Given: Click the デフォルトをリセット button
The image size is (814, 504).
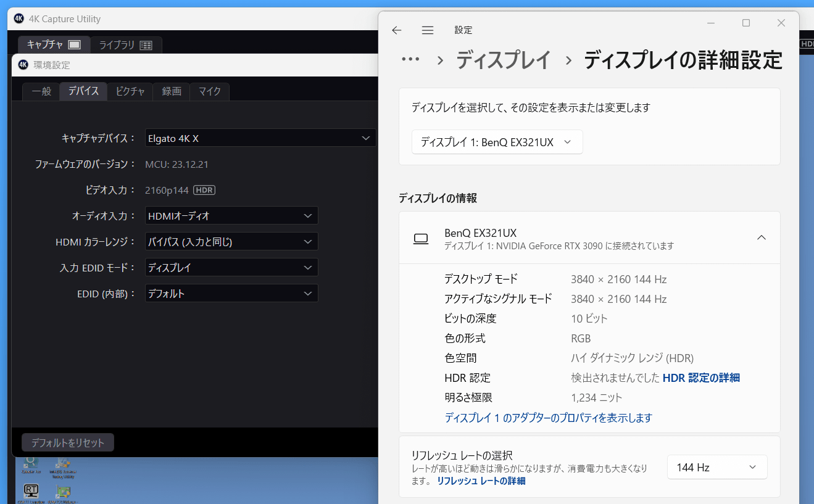Looking at the screenshot, I should point(68,442).
